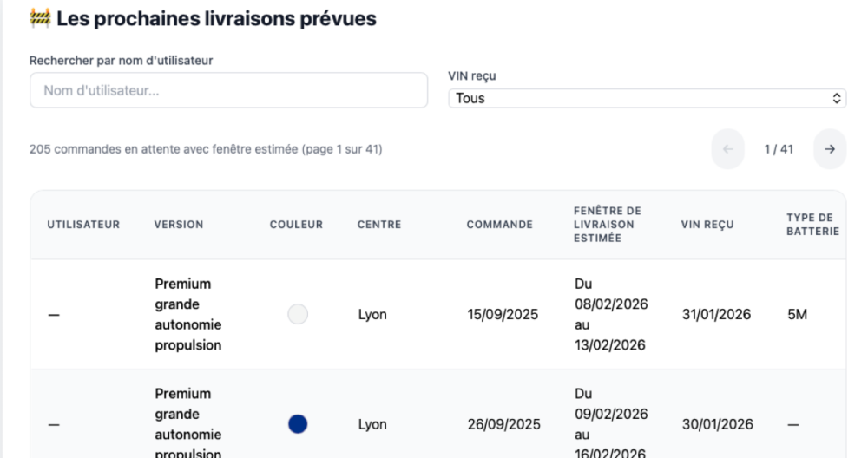868x458 pixels.
Task: Click the 1 / 41 page indicator
Action: tap(778, 149)
